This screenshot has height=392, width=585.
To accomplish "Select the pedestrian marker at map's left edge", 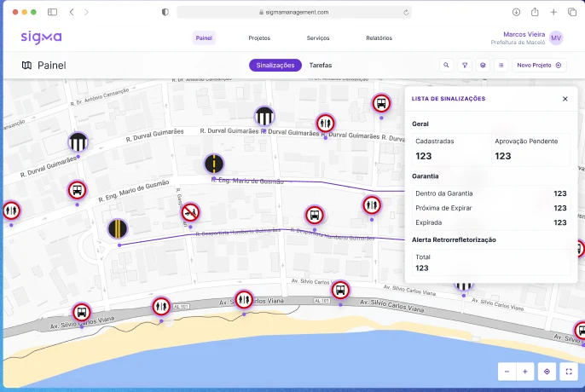I will coord(11,210).
